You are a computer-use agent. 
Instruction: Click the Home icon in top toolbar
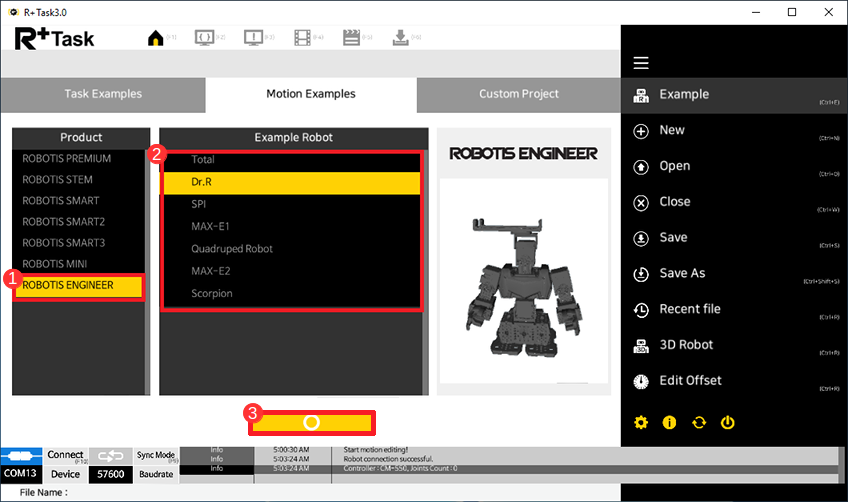[x=156, y=38]
